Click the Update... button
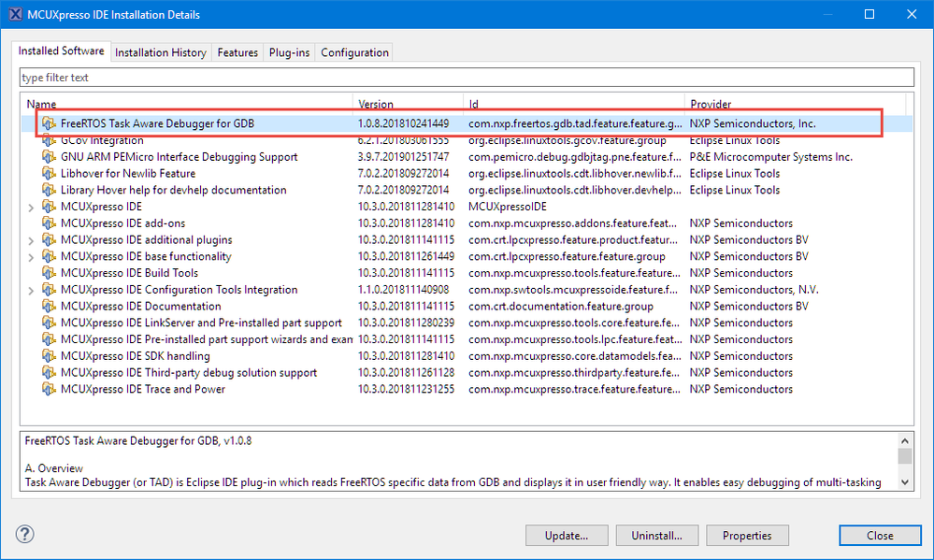 coord(567,536)
